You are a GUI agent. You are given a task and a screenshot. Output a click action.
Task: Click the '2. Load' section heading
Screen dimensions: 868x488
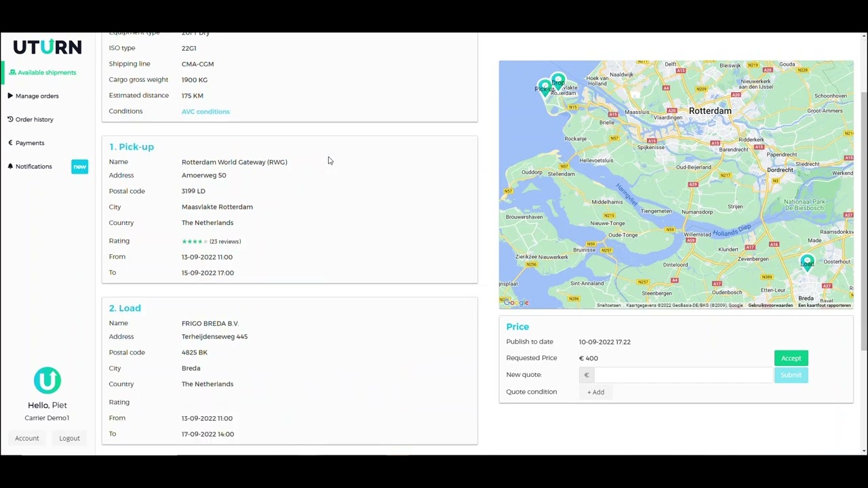tap(125, 308)
